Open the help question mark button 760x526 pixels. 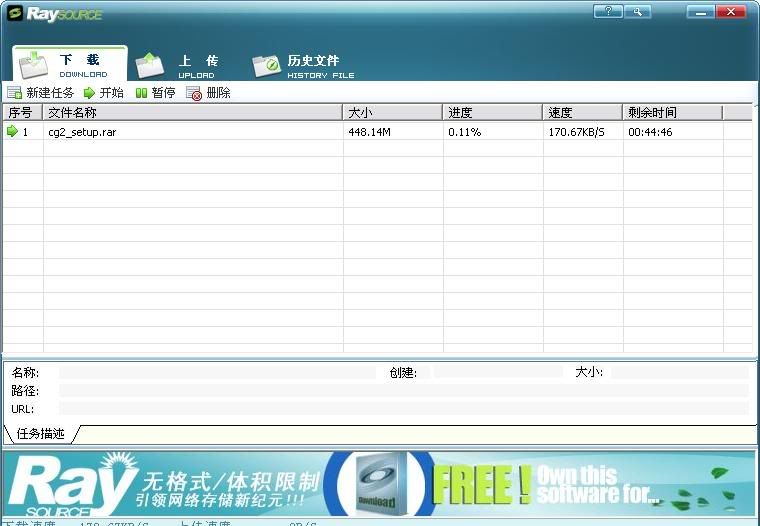(607, 11)
